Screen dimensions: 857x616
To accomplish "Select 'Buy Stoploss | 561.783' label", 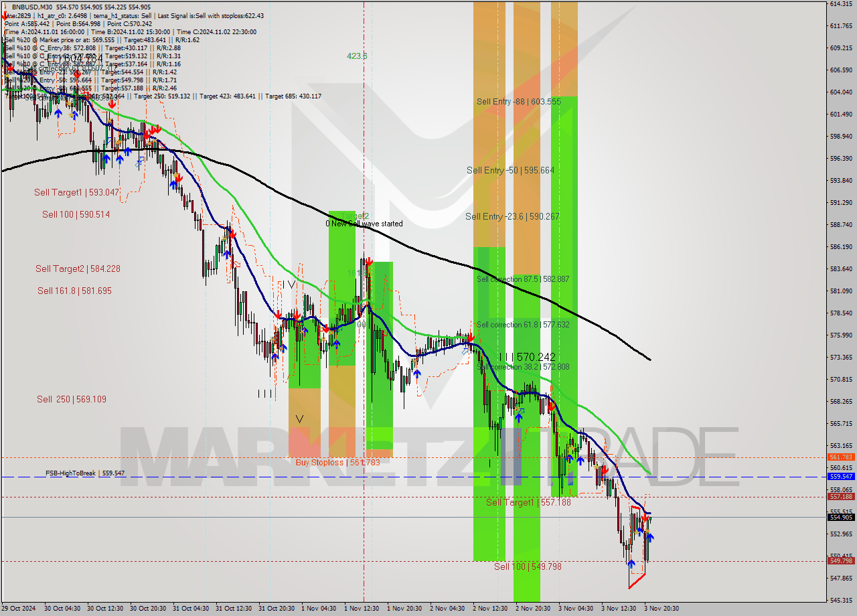I will (x=337, y=462).
